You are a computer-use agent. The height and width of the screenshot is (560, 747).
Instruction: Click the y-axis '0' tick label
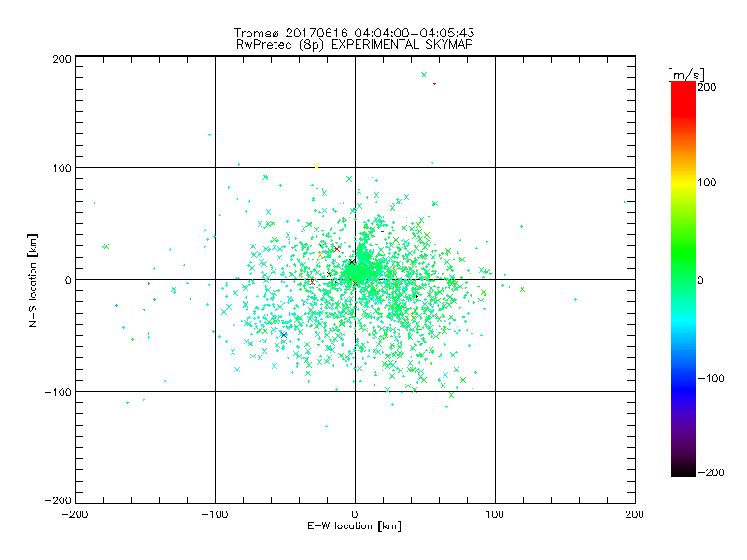pyautogui.click(x=68, y=280)
